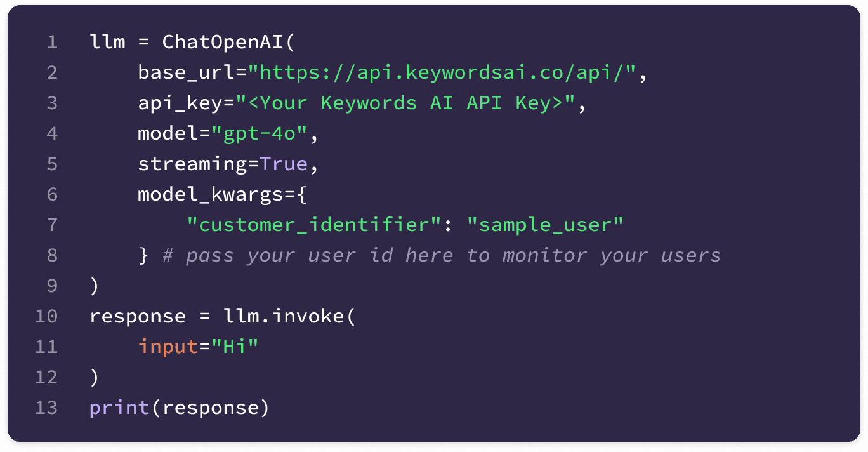Click line number 8 in the gutter

[x=52, y=256]
